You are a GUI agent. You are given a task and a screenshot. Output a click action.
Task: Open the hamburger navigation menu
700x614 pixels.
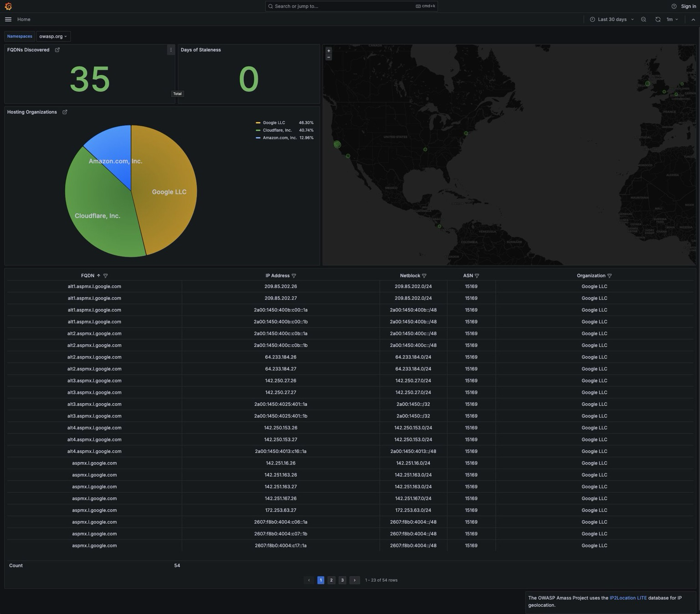(8, 20)
